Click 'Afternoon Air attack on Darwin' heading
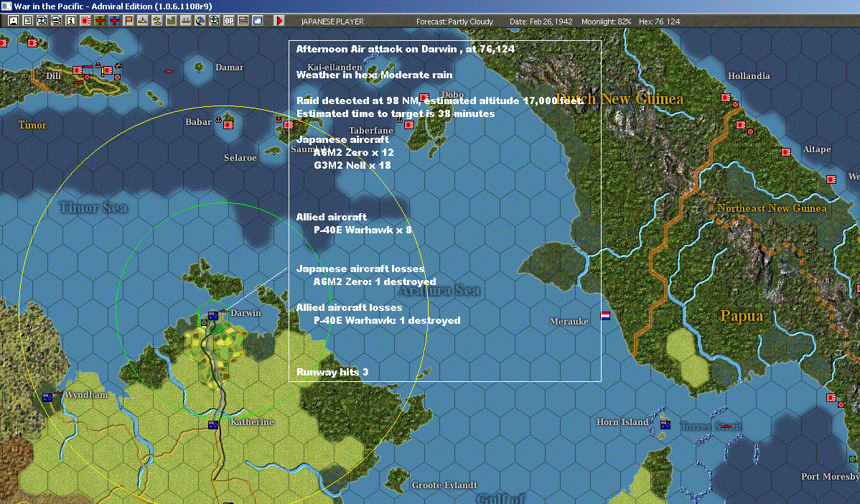 point(376,49)
